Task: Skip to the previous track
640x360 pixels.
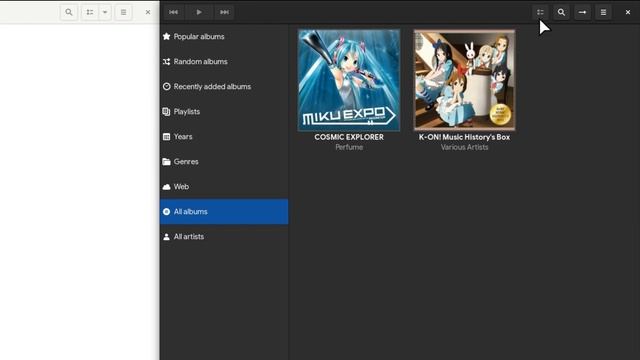Action: pos(173,12)
